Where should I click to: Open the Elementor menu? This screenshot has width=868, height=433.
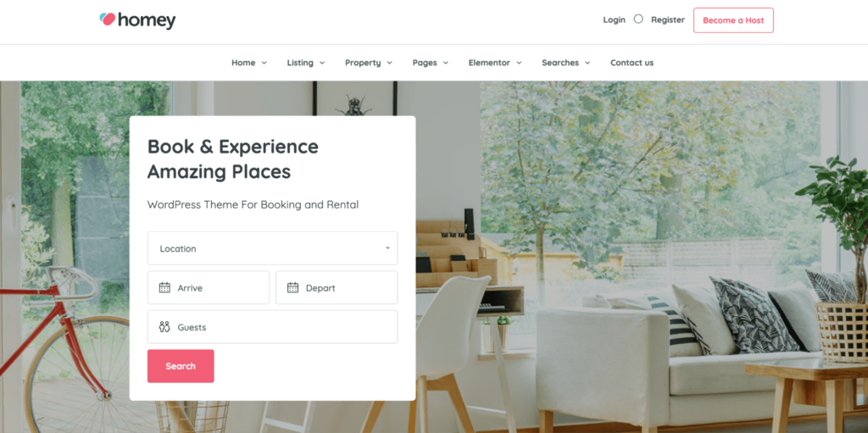tap(495, 63)
